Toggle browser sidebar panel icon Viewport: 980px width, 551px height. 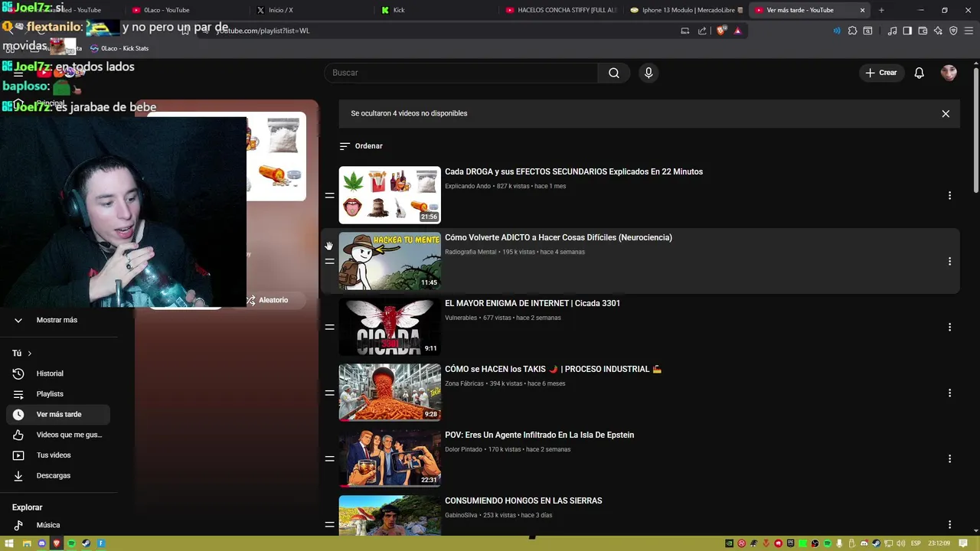[x=907, y=31]
